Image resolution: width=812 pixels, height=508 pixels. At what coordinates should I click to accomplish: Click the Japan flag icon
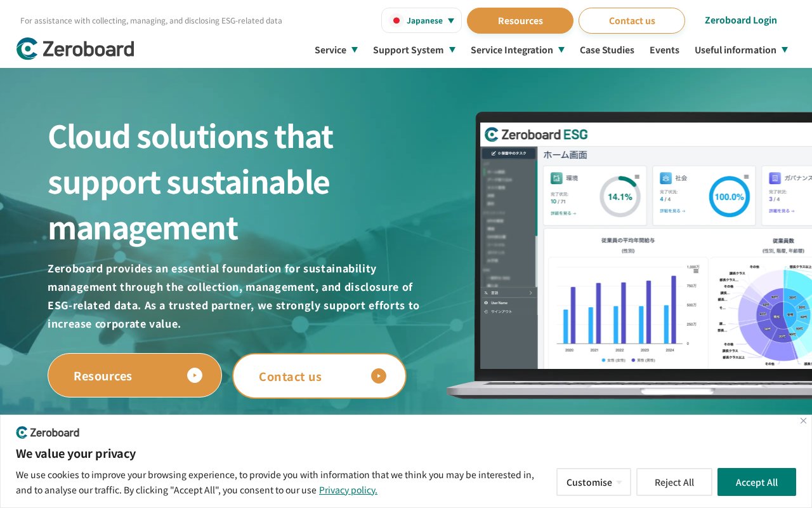coord(396,20)
